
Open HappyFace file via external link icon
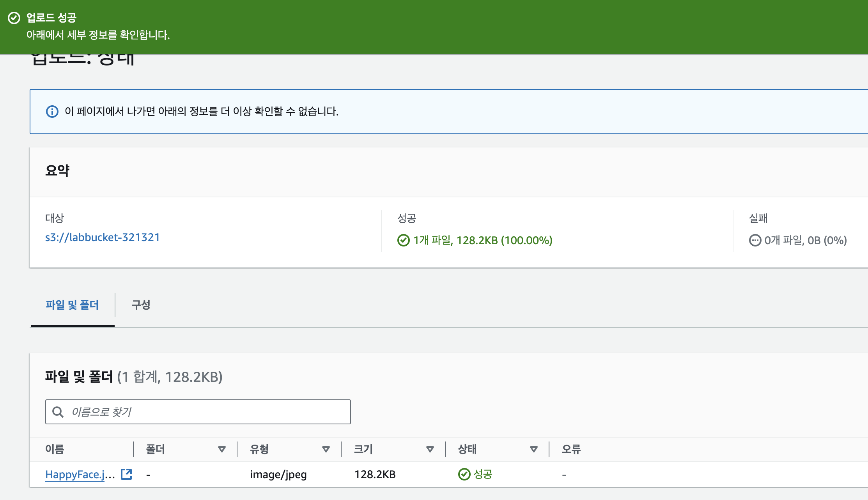tap(126, 474)
